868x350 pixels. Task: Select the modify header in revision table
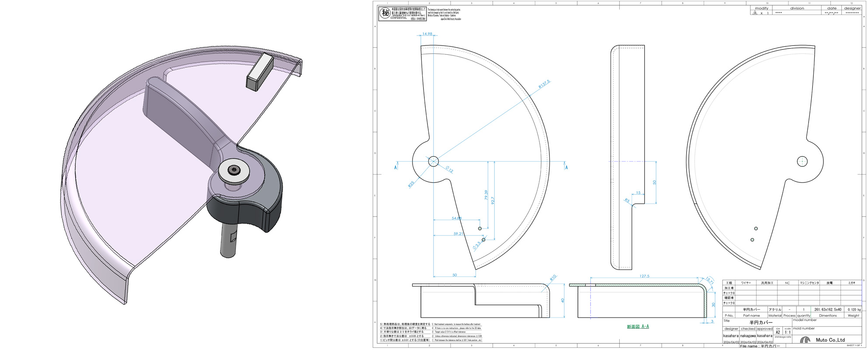(761, 8)
